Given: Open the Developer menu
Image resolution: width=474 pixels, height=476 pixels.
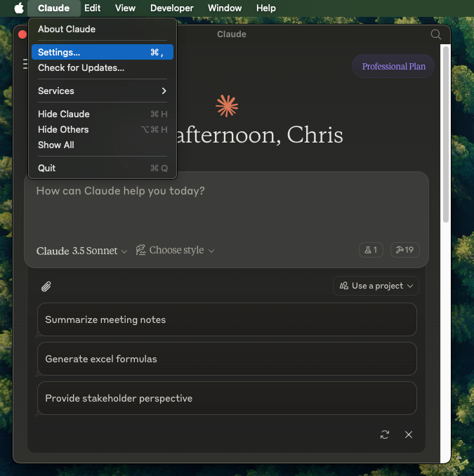Looking at the screenshot, I should (x=171, y=8).
